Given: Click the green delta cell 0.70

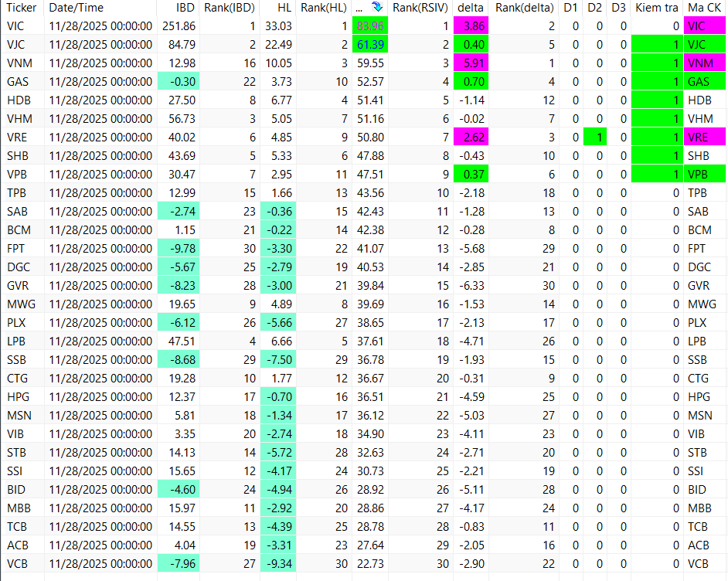Looking at the screenshot, I should pos(471,82).
